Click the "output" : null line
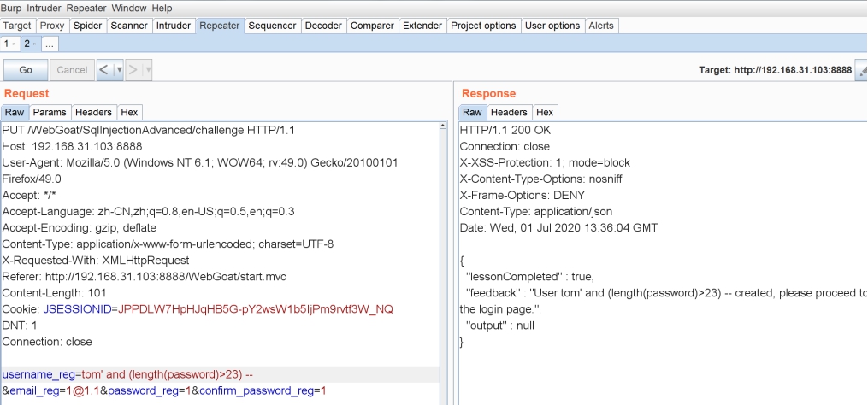This screenshot has height=405, width=868. point(500,326)
